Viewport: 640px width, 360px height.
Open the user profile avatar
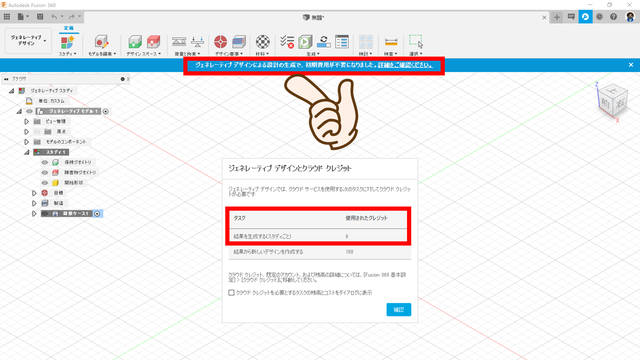[630, 17]
